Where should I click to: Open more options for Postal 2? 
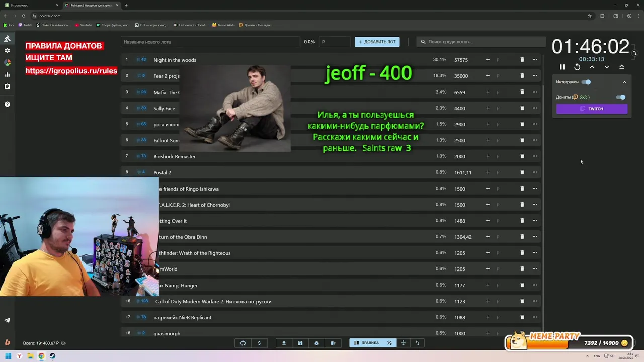click(535, 172)
